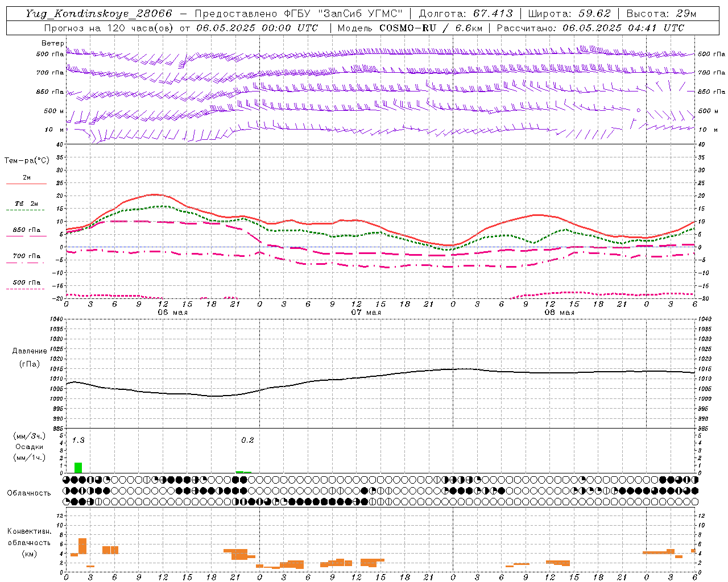Image resolution: width=728 pixels, height=582 pixels.
Task: Click "Прогноз на 120 часа(ов)" text
Action: pos(109,28)
